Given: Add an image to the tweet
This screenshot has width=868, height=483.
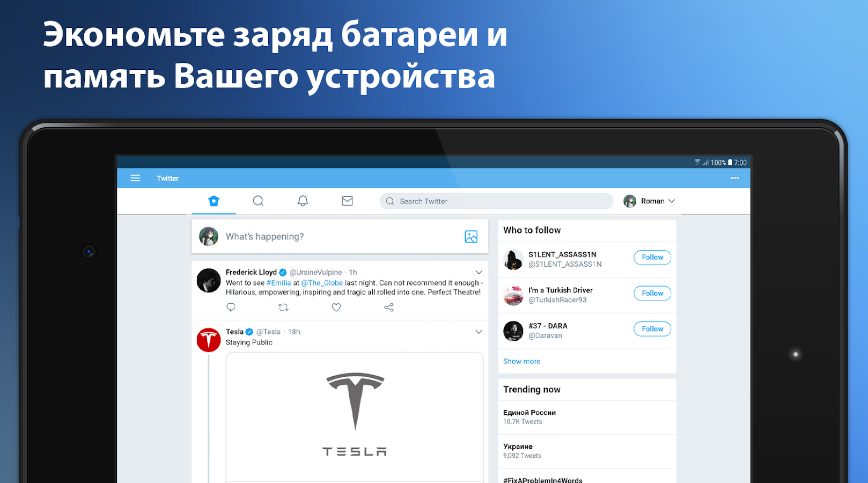Looking at the screenshot, I should [x=471, y=237].
